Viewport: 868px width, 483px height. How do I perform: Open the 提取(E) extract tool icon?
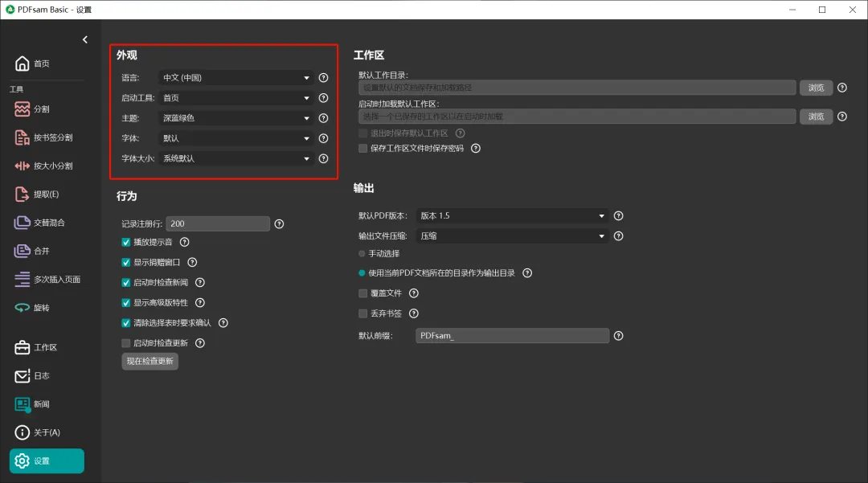(x=23, y=194)
